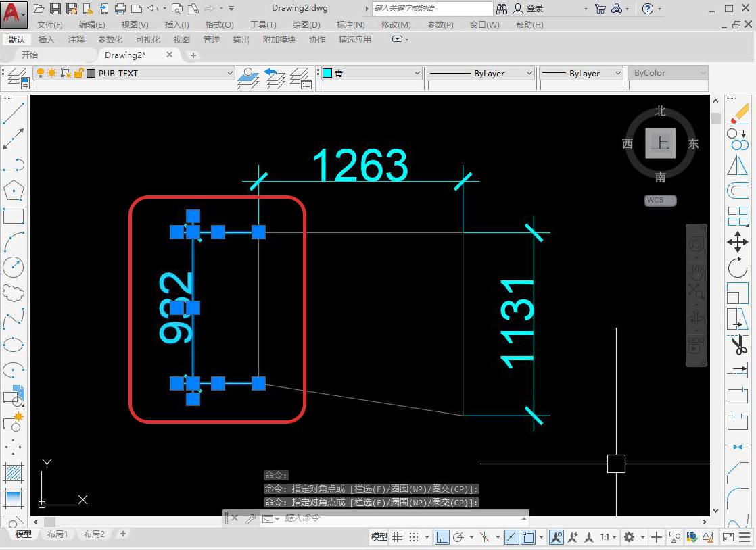Viewport: 756px width, 550px height.
Task: Activate the Move tool
Action: pyautogui.click(x=737, y=242)
